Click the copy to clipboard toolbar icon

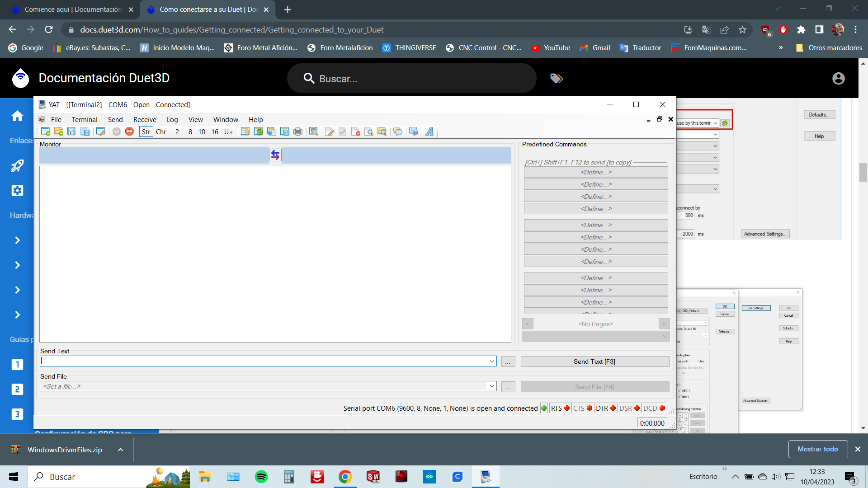click(x=274, y=131)
